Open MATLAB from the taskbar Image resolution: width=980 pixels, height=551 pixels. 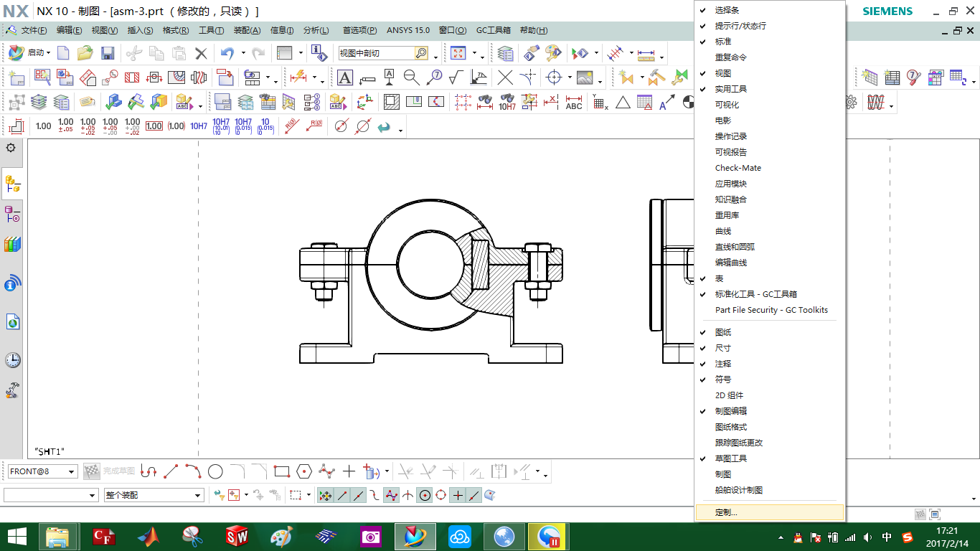click(149, 536)
